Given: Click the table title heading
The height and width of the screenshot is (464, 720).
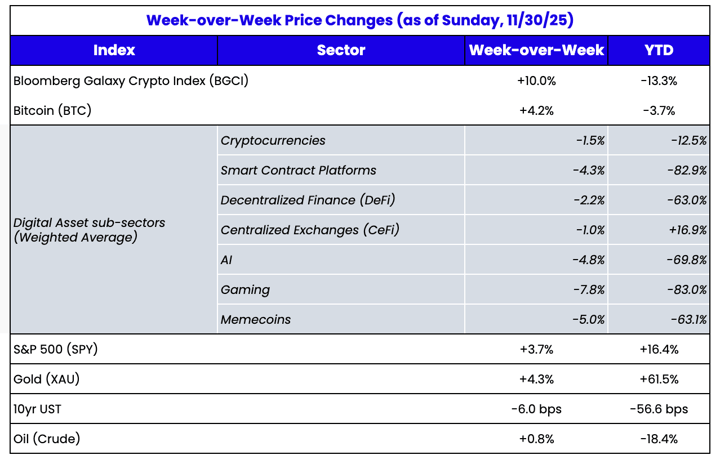Looking at the screenshot, I should pyautogui.click(x=360, y=19).
